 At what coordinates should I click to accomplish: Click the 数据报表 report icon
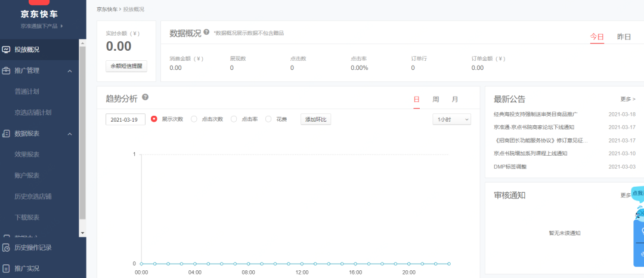coord(6,134)
